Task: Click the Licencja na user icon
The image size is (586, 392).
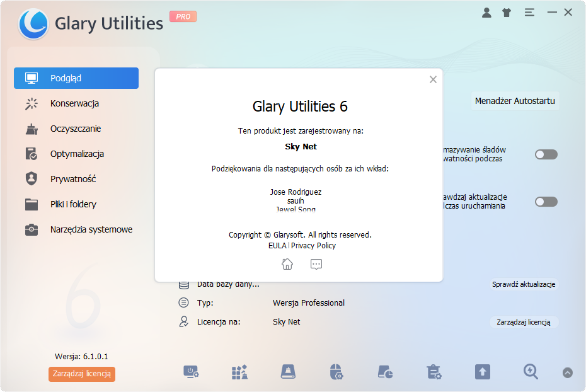Action: [x=183, y=322]
